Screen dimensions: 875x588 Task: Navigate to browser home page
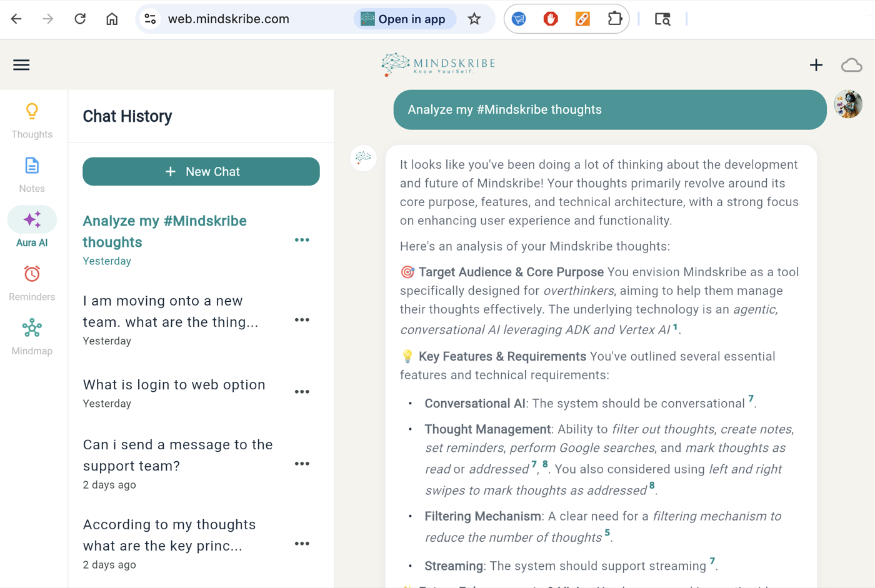111,19
